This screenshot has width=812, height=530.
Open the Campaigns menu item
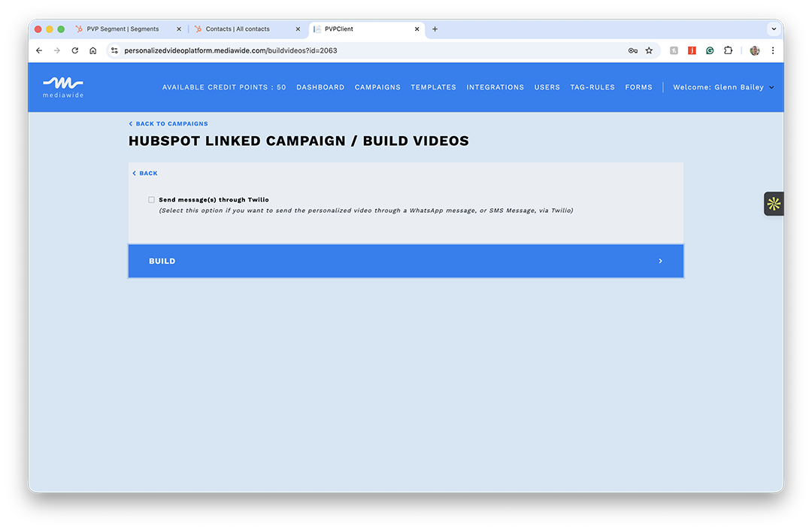pos(377,87)
